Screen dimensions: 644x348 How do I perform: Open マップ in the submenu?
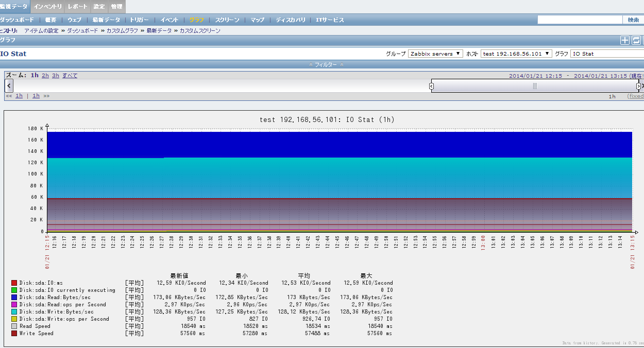tap(257, 20)
